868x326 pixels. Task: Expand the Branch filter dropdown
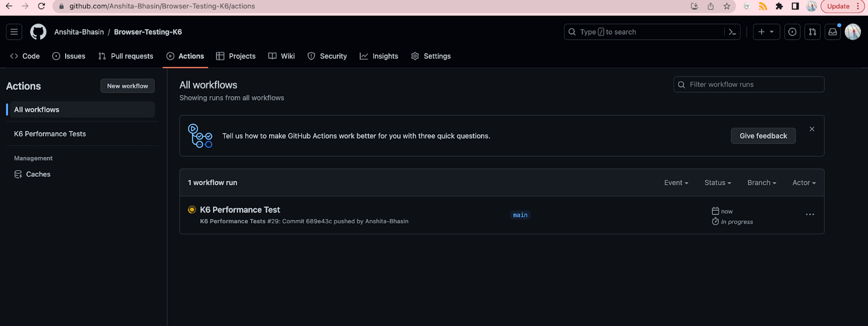(x=762, y=183)
